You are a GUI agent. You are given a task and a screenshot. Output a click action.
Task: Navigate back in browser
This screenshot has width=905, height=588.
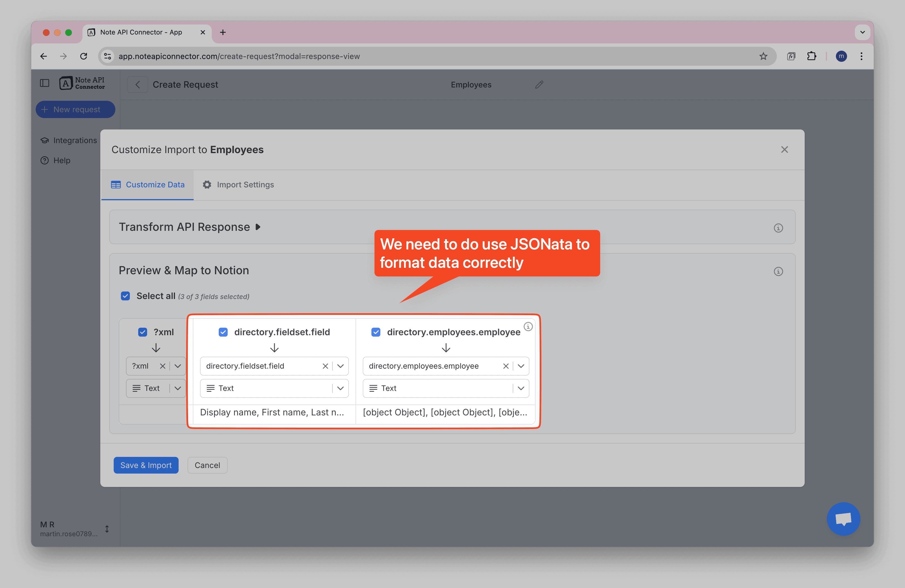coord(44,56)
